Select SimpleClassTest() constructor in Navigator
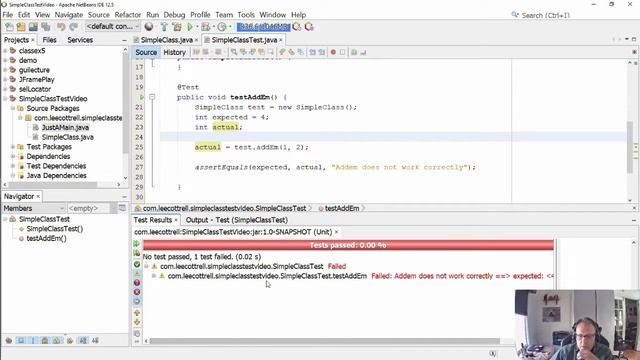Screen dimensions: 640x360 pos(55,229)
